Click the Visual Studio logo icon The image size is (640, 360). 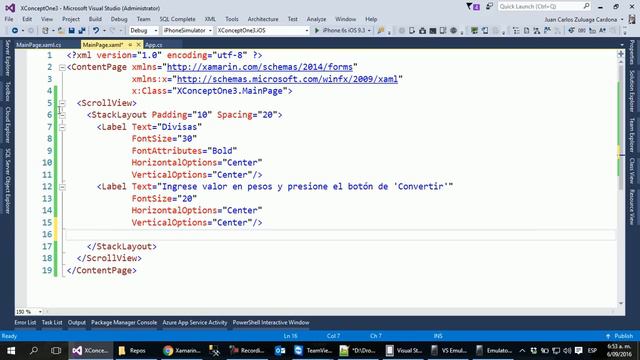[10, 8]
